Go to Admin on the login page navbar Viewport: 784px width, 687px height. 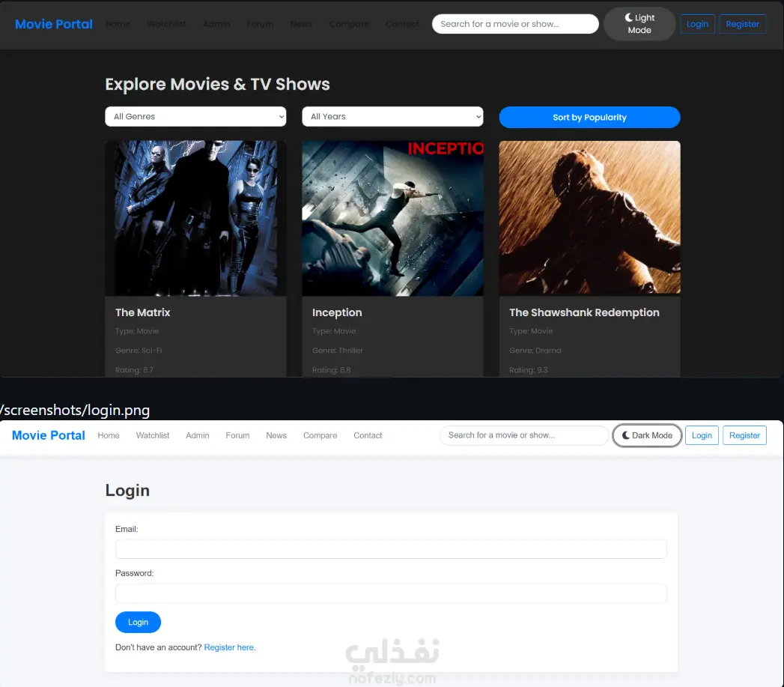[198, 435]
